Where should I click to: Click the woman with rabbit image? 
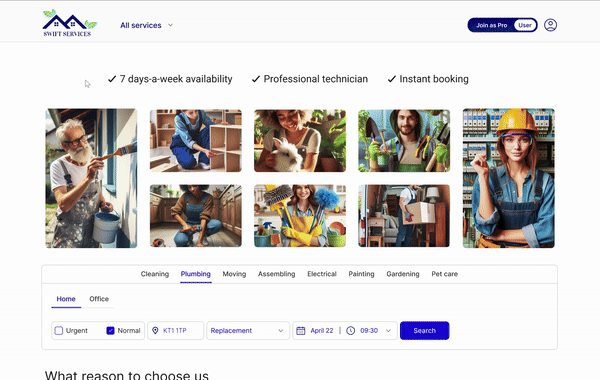(300, 141)
